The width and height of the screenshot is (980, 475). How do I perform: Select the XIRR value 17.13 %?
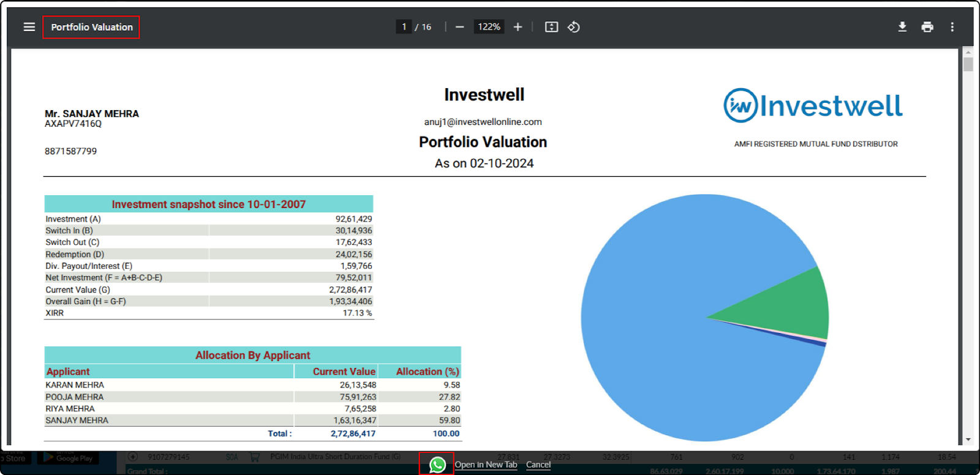pos(357,313)
